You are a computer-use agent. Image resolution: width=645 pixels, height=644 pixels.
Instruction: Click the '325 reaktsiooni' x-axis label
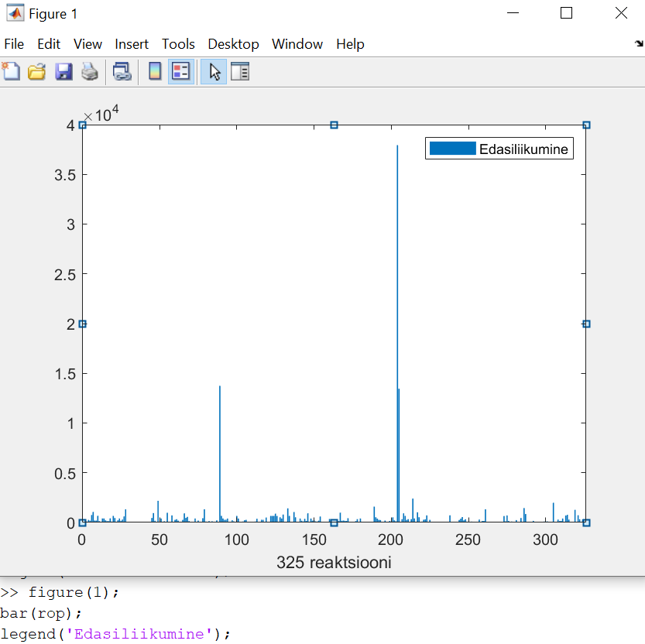(x=334, y=562)
